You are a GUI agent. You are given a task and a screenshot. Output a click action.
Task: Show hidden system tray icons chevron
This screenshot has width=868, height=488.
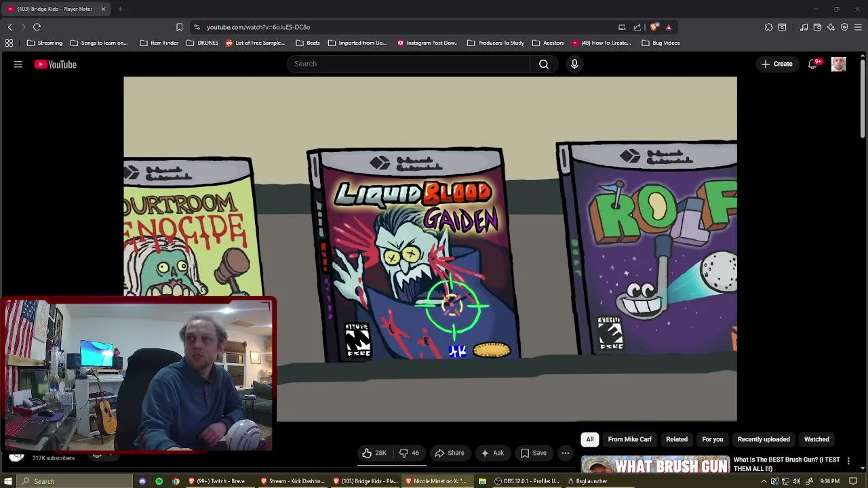pyautogui.click(x=764, y=481)
